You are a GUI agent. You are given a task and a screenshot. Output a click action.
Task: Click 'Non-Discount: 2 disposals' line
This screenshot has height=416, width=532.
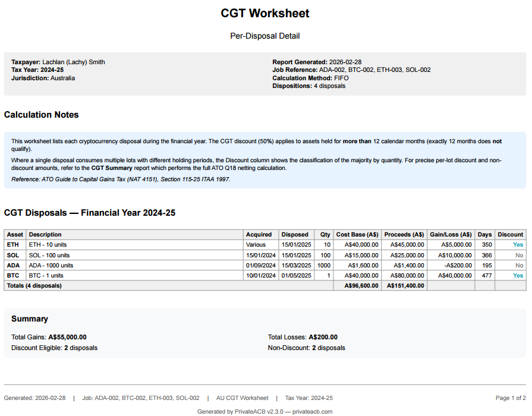click(306, 348)
